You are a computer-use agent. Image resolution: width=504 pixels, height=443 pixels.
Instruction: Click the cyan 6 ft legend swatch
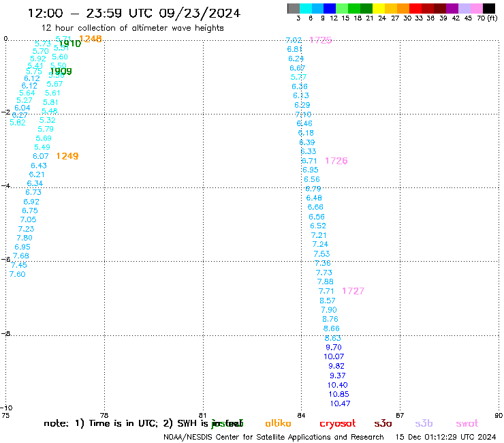306,8
